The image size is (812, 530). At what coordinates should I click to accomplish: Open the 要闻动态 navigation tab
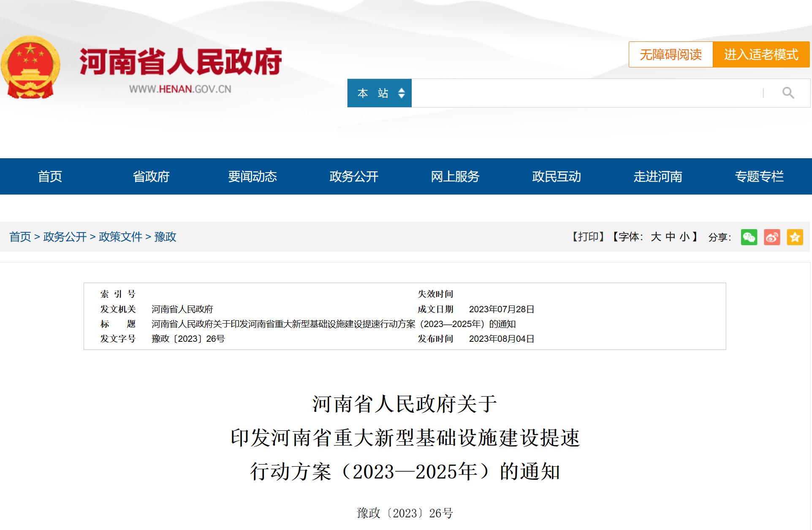click(x=253, y=176)
